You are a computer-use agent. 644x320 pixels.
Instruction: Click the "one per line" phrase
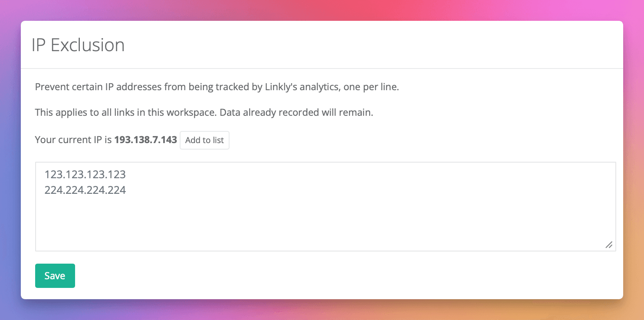tap(371, 87)
